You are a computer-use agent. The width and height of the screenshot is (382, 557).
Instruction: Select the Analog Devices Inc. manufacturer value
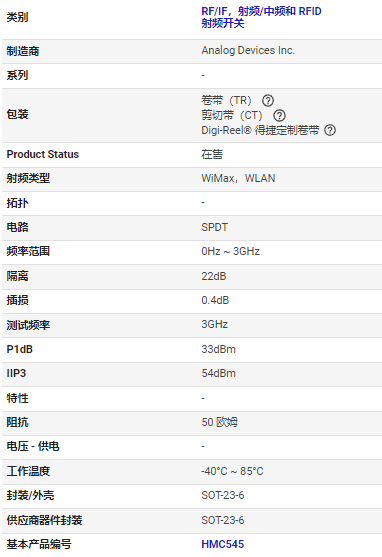click(x=248, y=50)
